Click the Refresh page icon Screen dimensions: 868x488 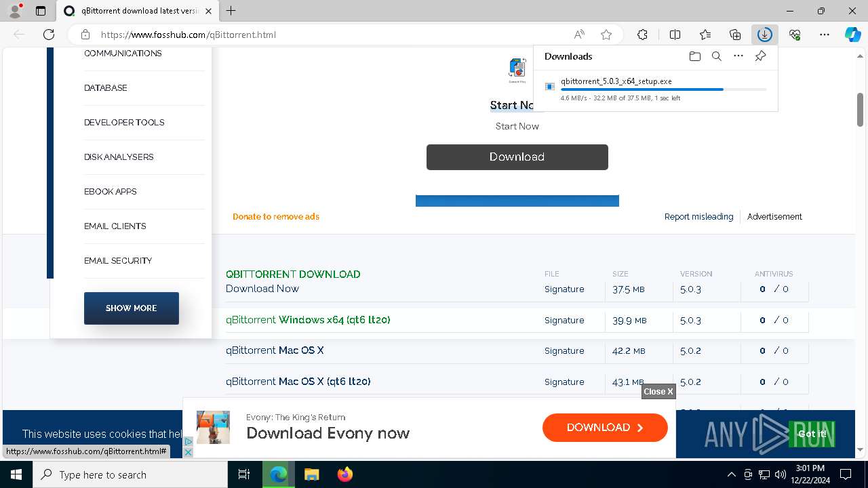tap(49, 35)
